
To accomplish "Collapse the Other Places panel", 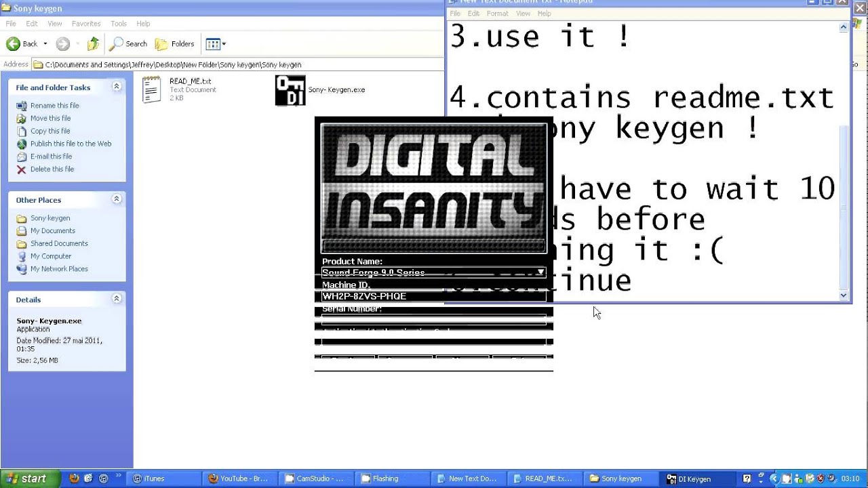I will [117, 199].
